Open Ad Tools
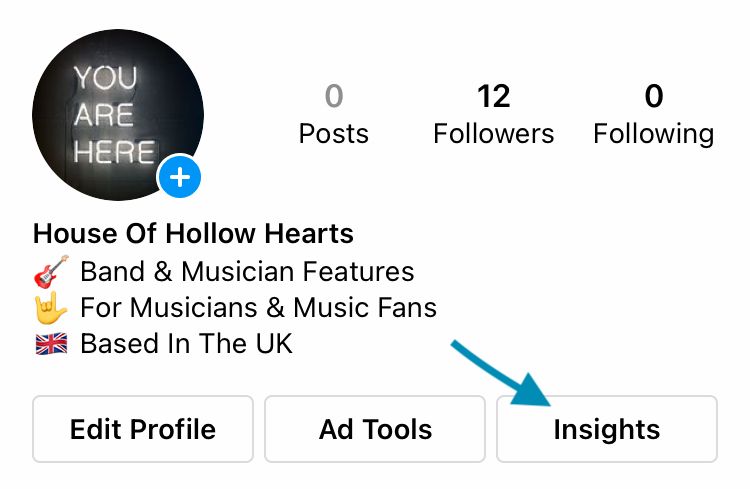The width and height of the screenshot is (750, 489). (375, 429)
